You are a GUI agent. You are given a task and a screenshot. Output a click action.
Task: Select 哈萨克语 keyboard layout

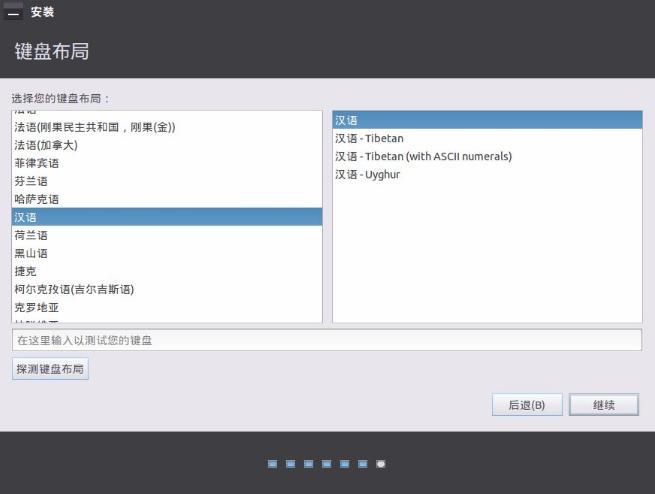pyautogui.click(x=36, y=199)
